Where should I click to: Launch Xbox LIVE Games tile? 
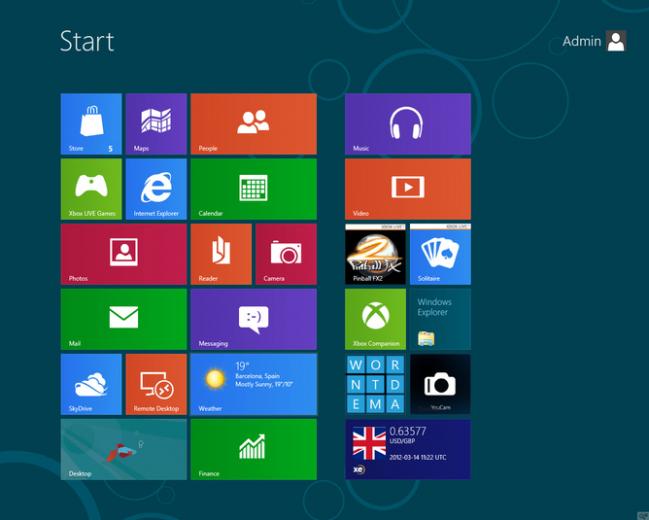(x=91, y=189)
